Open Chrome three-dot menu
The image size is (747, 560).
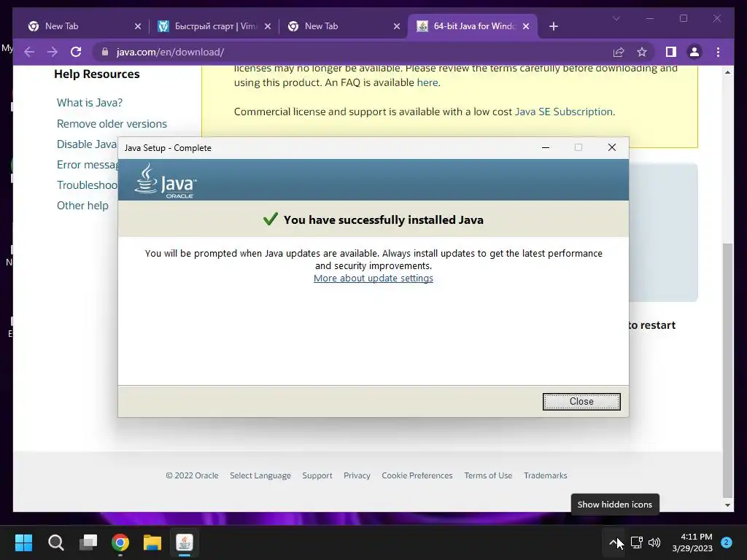[x=718, y=52]
